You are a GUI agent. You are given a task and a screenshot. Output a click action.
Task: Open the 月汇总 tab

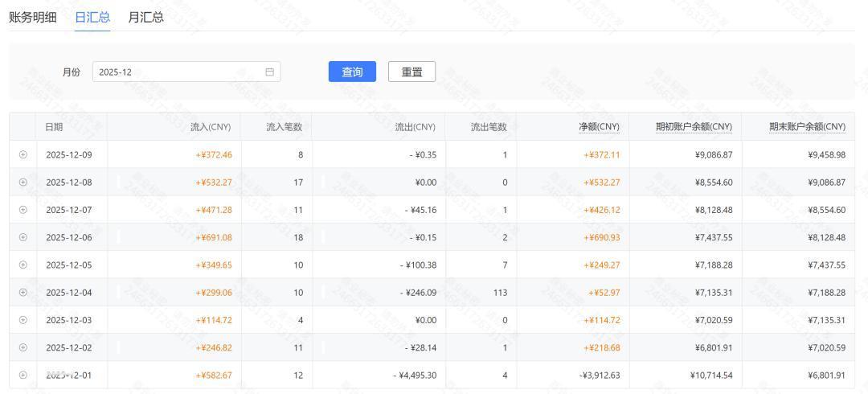click(145, 17)
